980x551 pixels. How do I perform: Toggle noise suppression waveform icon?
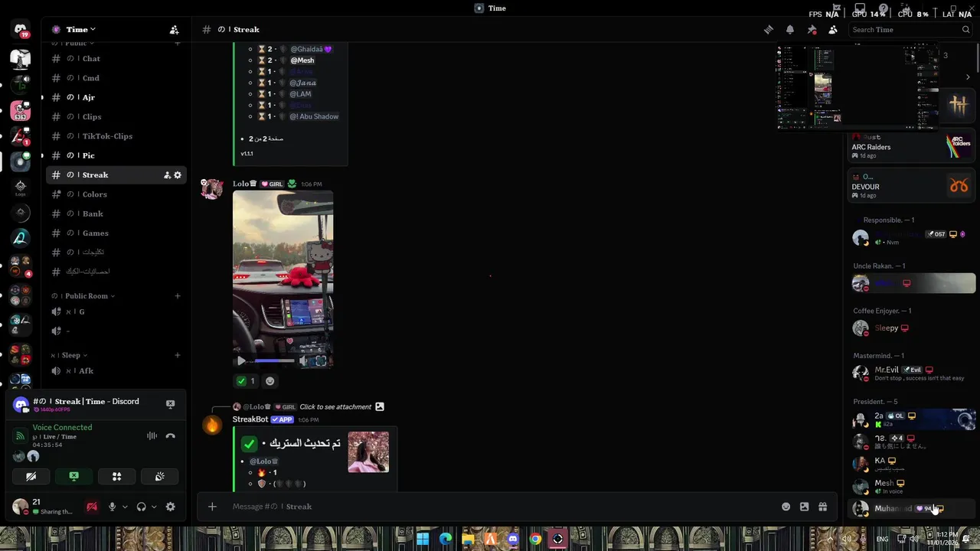(x=152, y=435)
